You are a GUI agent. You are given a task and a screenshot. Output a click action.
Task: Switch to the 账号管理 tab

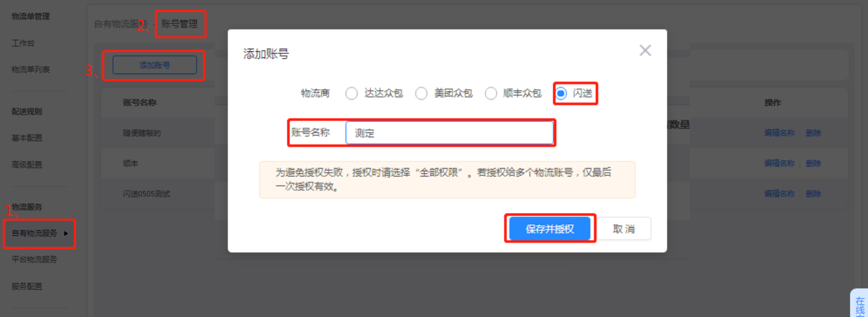[179, 24]
